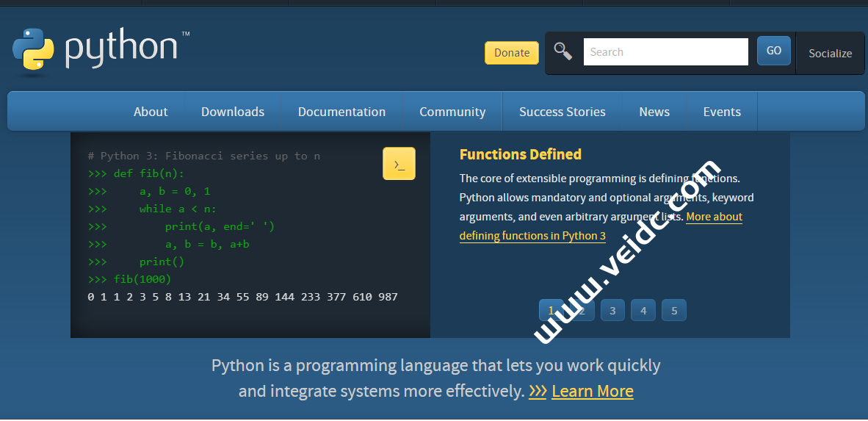Screen dimensions: 868x421
Task: Select slide 4 of code examples
Action: [643, 310]
